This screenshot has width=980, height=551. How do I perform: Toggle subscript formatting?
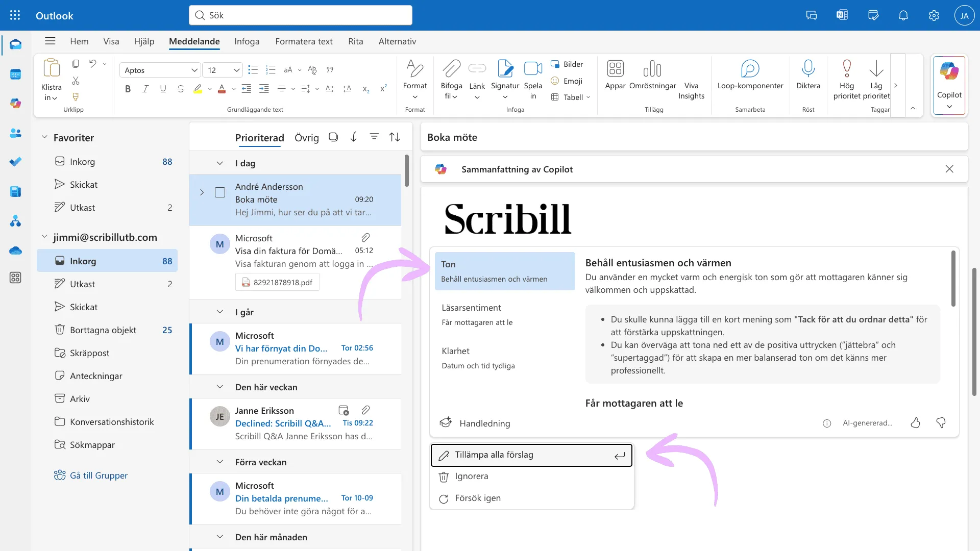[x=365, y=89]
